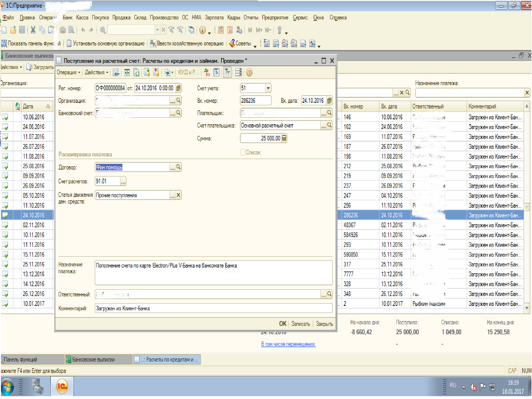This screenshot has width=532, height=399.
Task: Switch to Банковские выписки window tab
Action: coord(93,359)
